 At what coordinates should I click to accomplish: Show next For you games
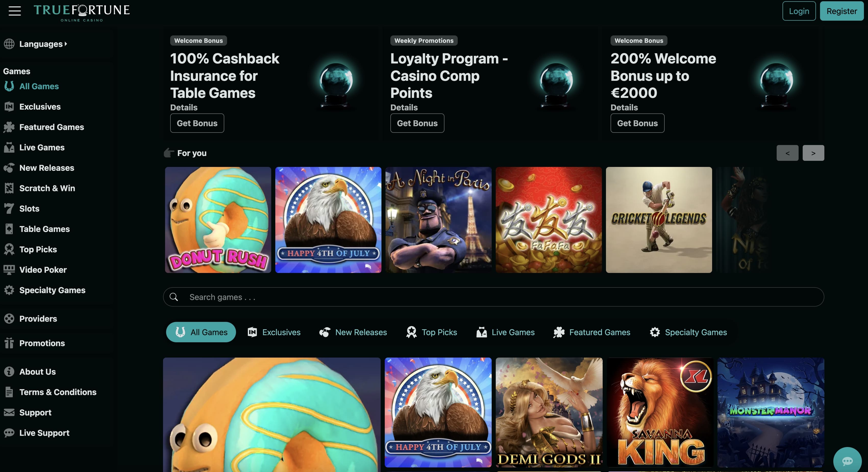[x=813, y=153]
